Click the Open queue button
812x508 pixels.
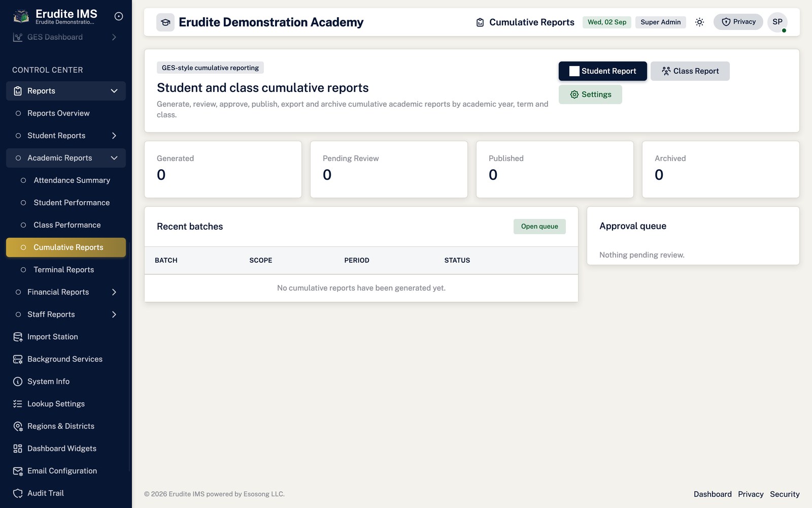(x=539, y=227)
